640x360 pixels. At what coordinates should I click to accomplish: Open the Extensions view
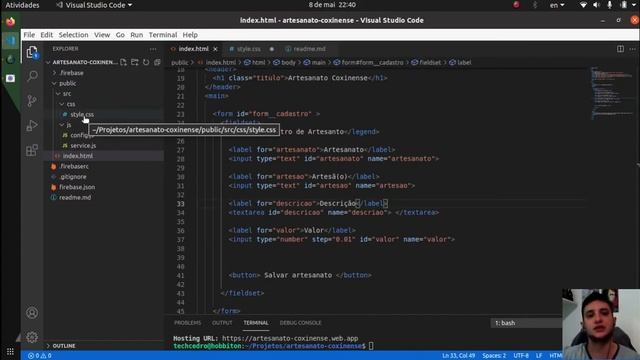[x=32, y=150]
